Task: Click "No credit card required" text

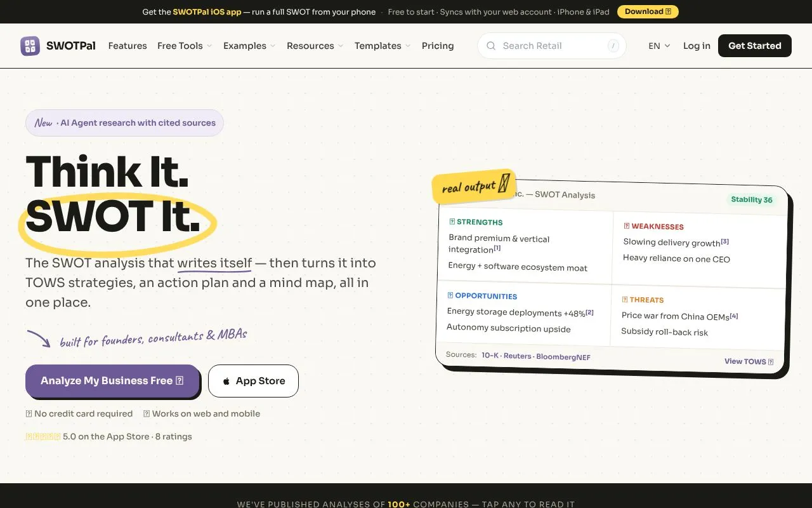Action: (84, 414)
